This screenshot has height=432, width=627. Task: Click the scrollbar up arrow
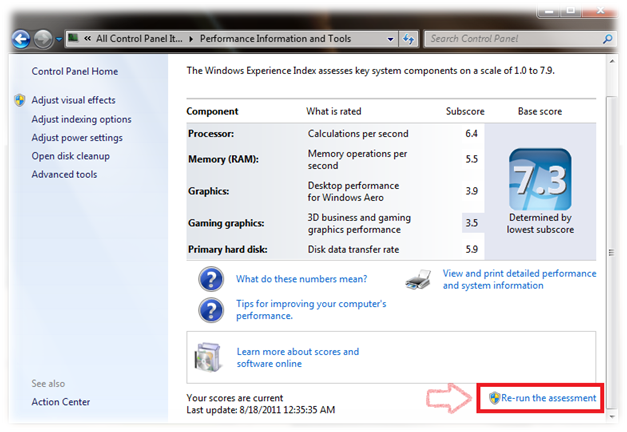[x=612, y=62]
